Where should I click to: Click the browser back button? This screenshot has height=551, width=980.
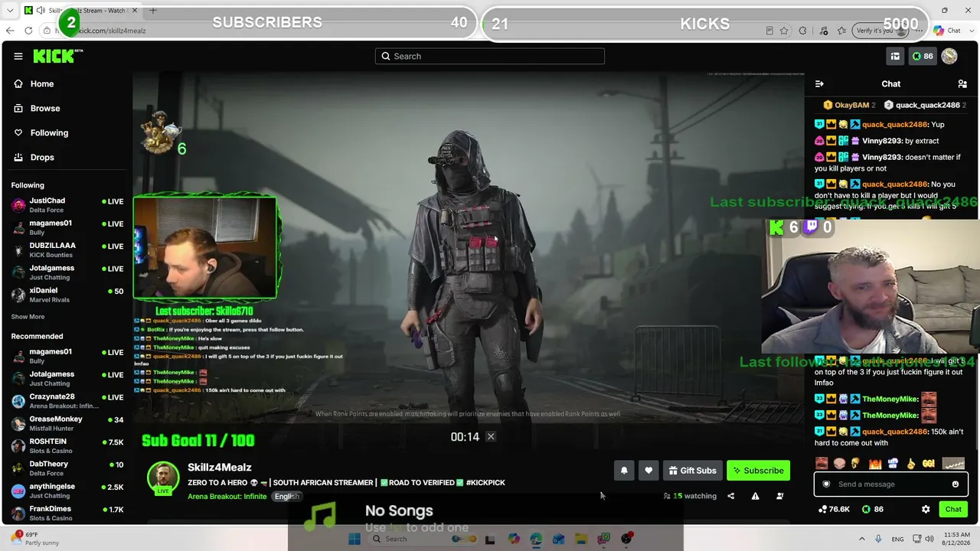[x=10, y=31]
